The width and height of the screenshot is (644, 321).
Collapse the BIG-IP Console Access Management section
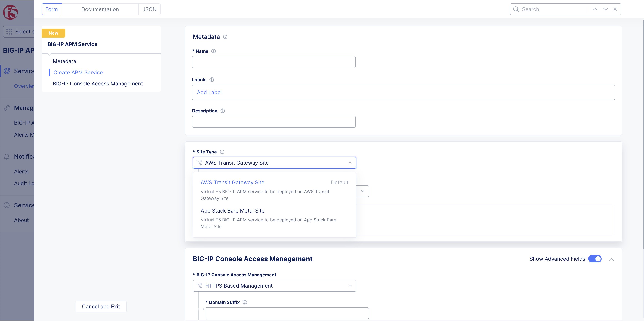[611, 259]
